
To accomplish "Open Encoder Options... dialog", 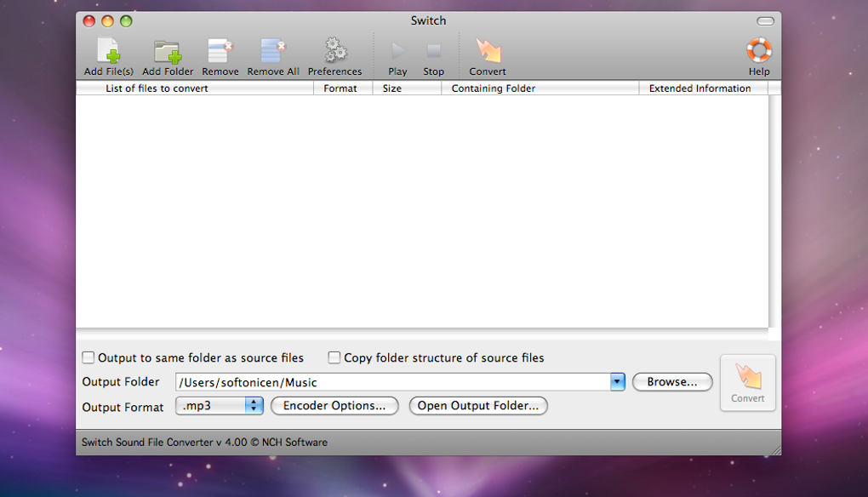I will [334, 406].
